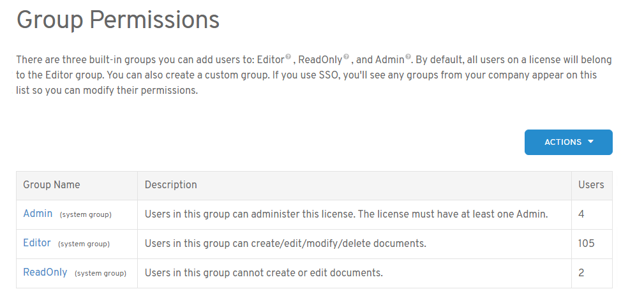Image resolution: width=644 pixels, height=305 pixels.
Task: Click the caret arrow on ACTIONS button
Action: 590,142
